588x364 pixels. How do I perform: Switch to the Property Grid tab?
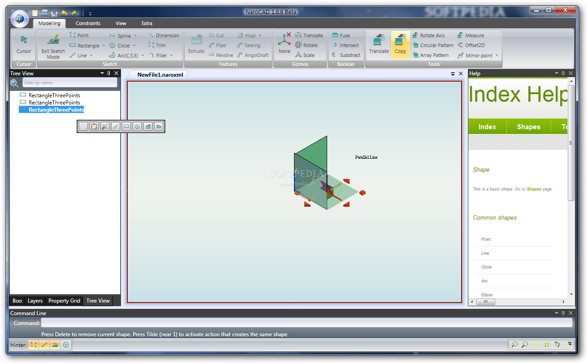[x=64, y=301]
